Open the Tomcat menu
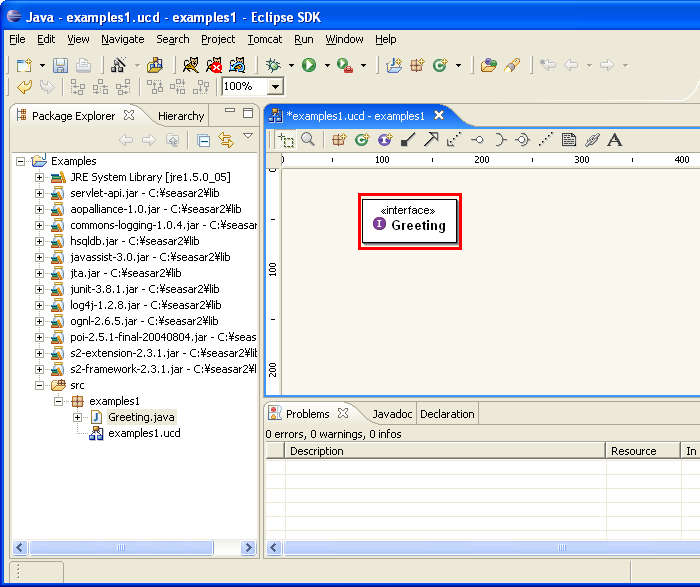 pos(265,39)
